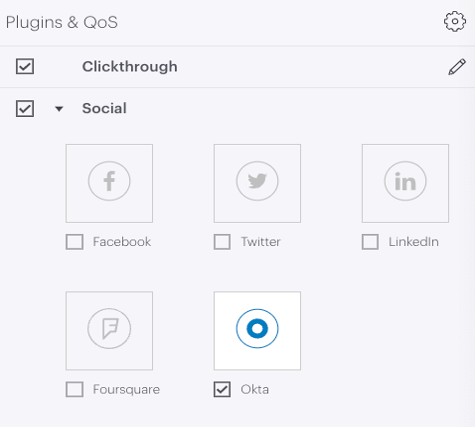Open Plugins & QoS gear settings

point(455,22)
